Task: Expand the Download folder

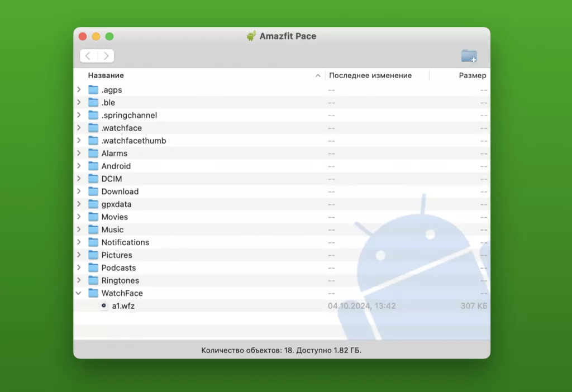Action: 79,192
